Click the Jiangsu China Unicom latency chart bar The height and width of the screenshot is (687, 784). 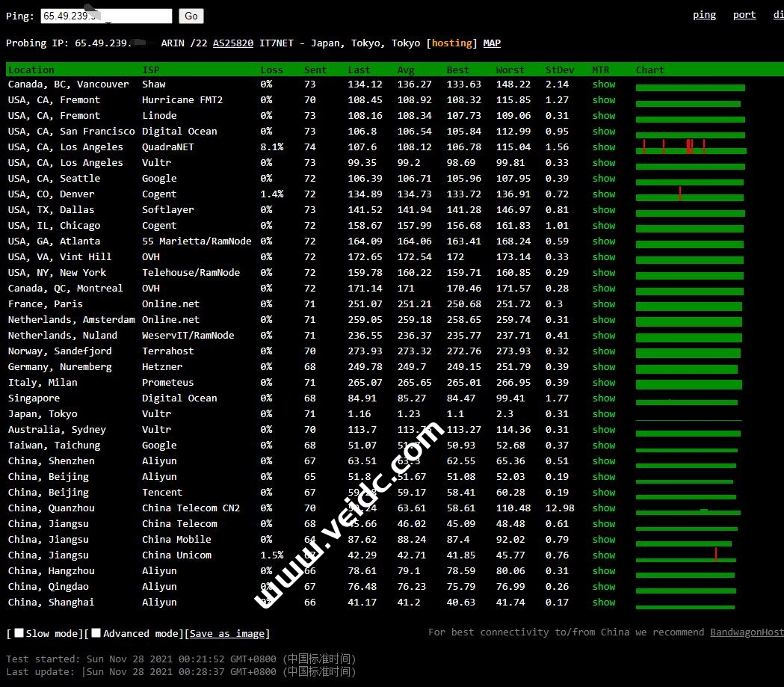pos(686,555)
